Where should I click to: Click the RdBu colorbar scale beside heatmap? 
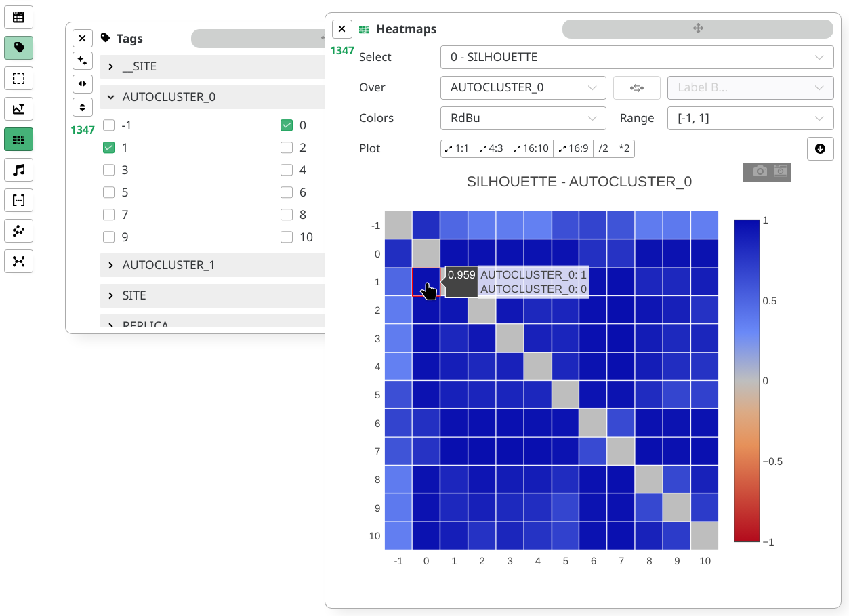coord(746,381)
